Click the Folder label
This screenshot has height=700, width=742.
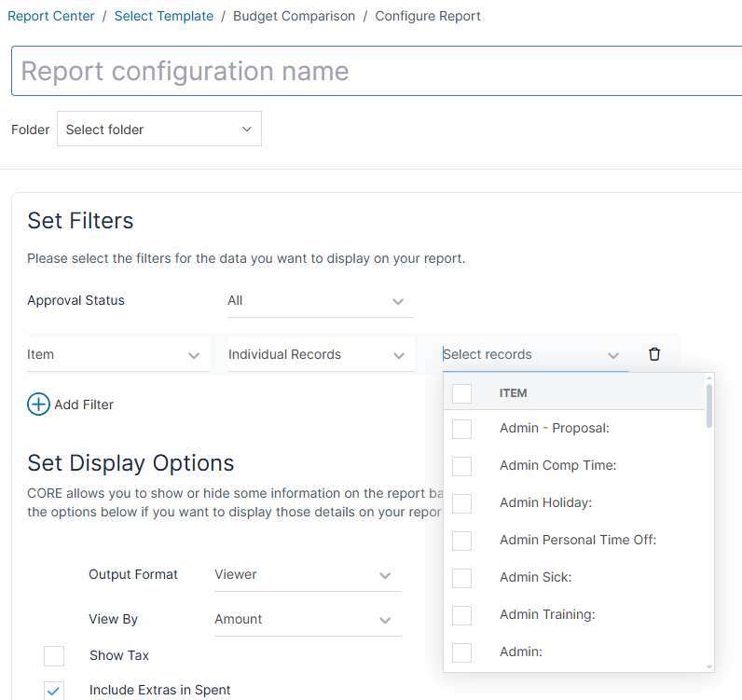pos(30,130)
